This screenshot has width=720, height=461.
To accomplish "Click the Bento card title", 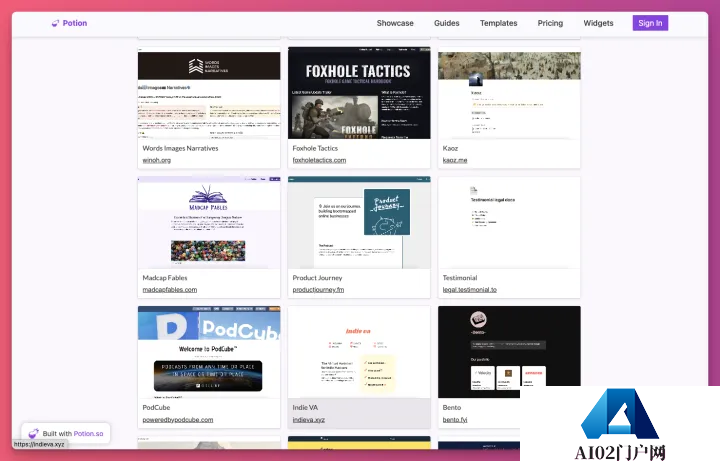I will click(x=452, y=407).
